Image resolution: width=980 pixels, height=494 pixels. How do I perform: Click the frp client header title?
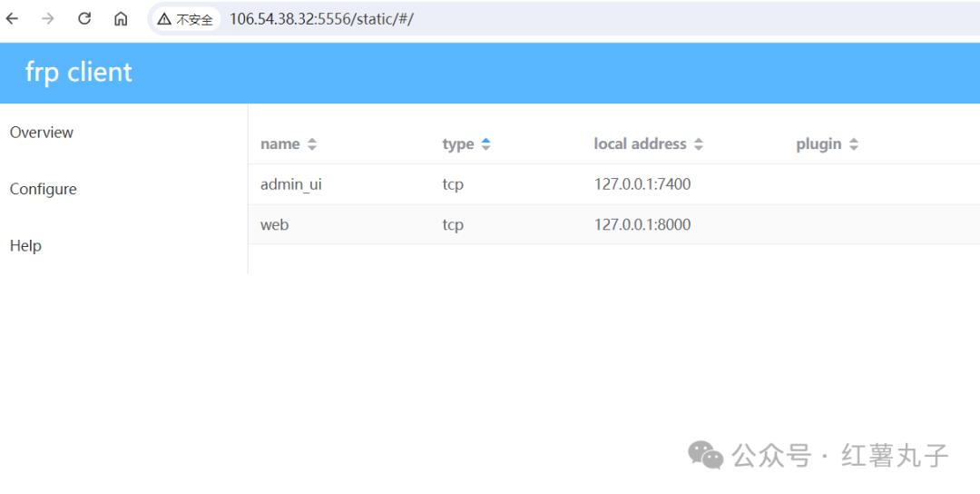pyautogui.click(x=79, y=73)
